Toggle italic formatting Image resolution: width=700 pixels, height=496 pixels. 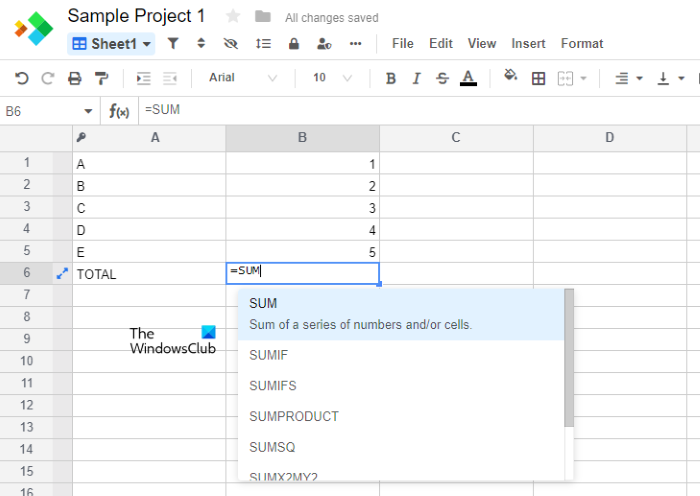(417, 78)
